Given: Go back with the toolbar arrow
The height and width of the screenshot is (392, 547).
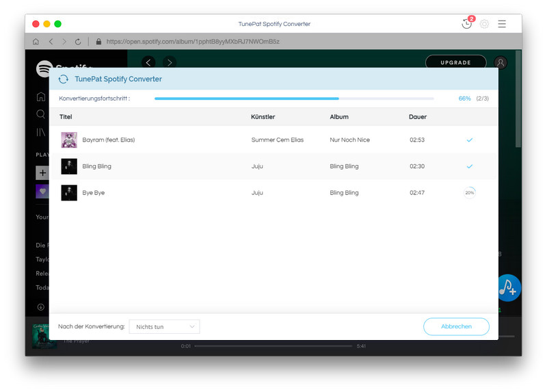Looking at the screenshot, I should [51, 42].
